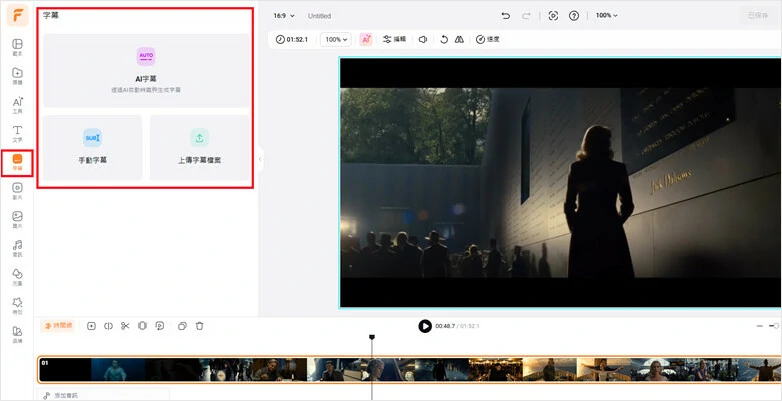The image size is (782, 401).
Task: Click 上傳字幕檔案 upload subtitle file
Action: (x=199, y=147)
